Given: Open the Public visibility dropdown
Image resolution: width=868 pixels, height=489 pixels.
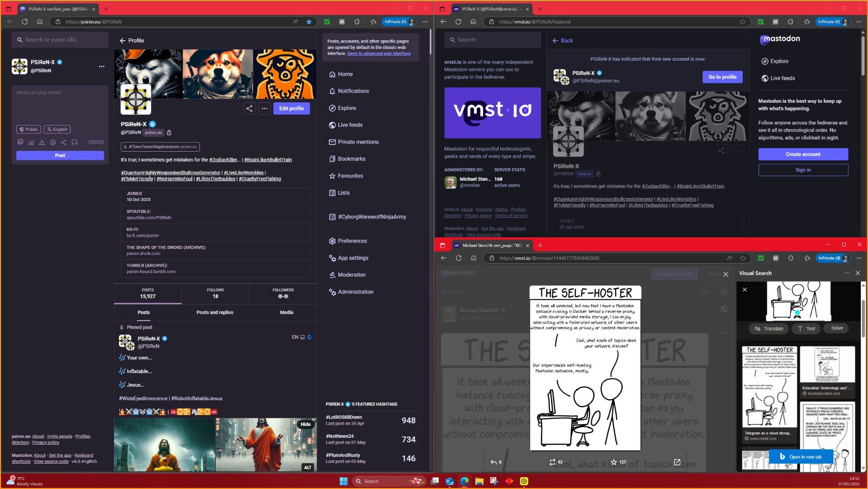Looking at the screenshot, I should (x=28, y=129).
